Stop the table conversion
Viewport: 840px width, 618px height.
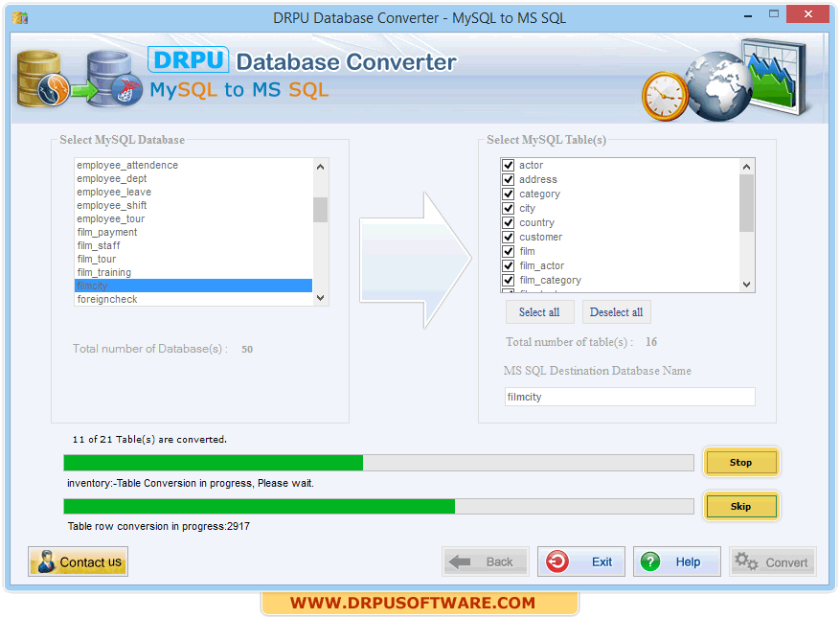pos(741,462)
